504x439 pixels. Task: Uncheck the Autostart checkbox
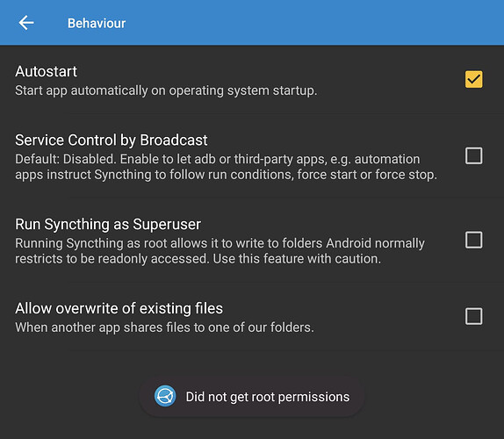point(473,79)
